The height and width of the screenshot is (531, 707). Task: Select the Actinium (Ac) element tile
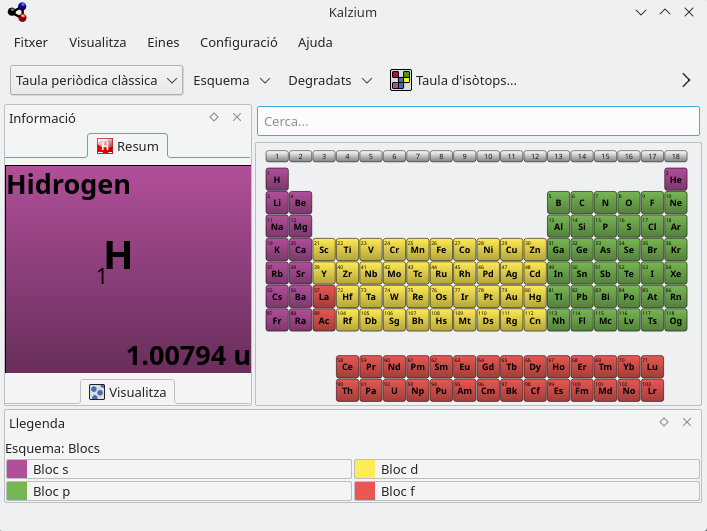point(324,320)
